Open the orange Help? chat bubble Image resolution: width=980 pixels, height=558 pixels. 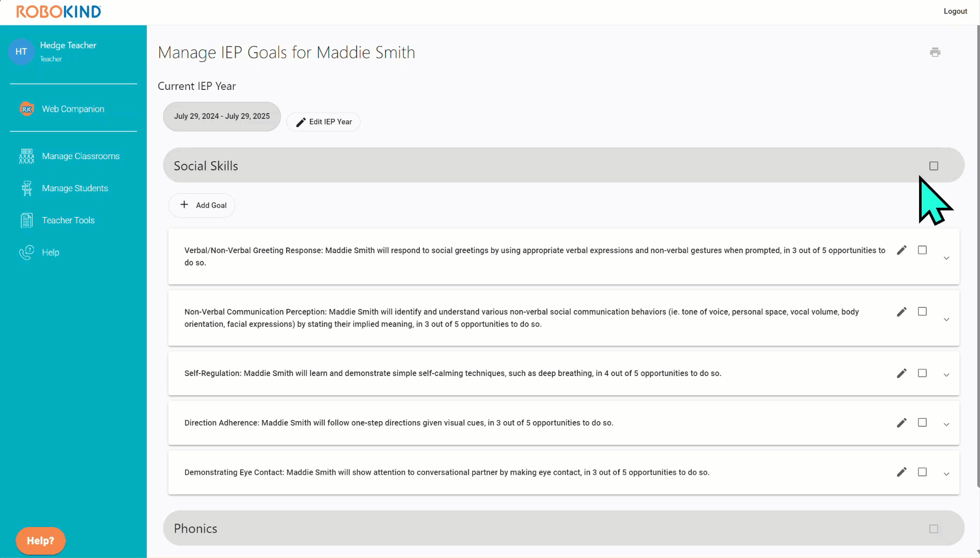pos(40,540)
